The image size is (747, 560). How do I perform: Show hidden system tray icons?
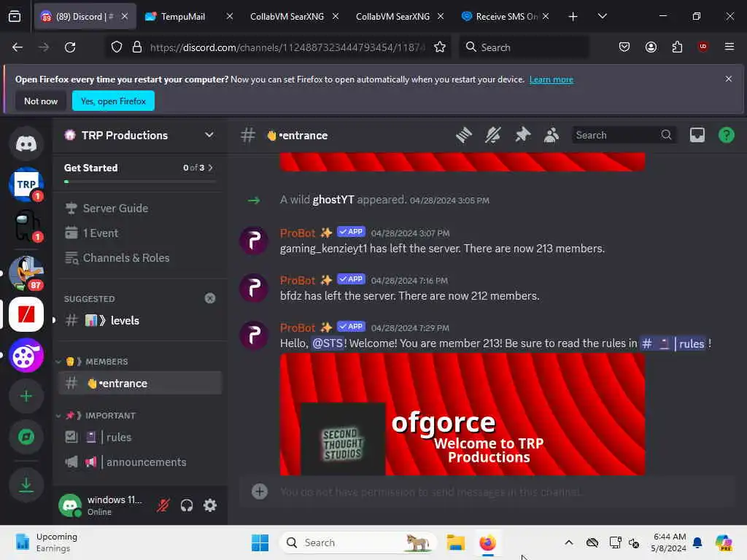[x=569, y=542]
